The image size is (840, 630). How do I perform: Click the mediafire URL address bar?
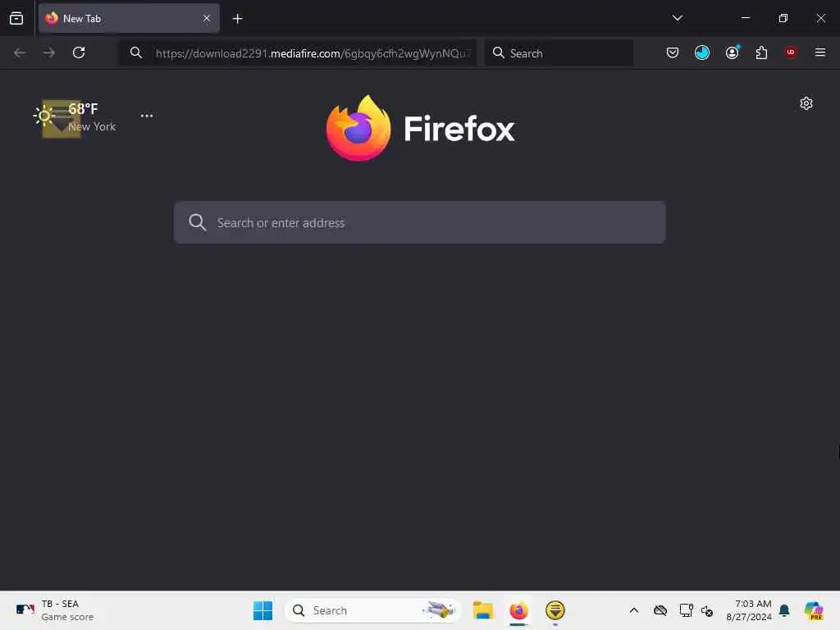point(298,53)
